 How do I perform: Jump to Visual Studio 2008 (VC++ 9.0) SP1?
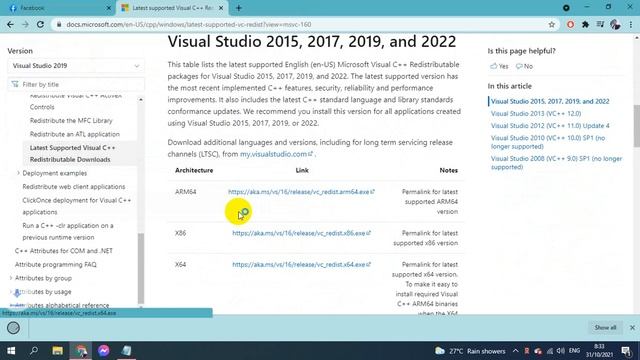pos(556,162)
